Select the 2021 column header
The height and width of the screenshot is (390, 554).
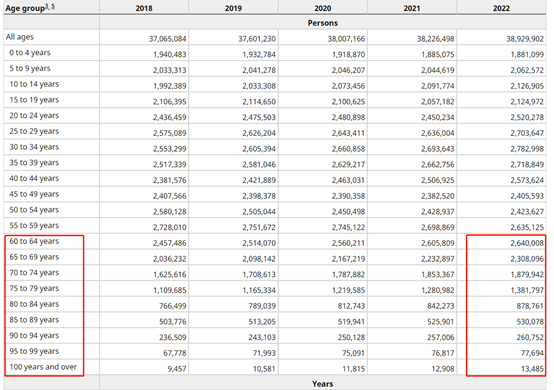pos(412,8)
